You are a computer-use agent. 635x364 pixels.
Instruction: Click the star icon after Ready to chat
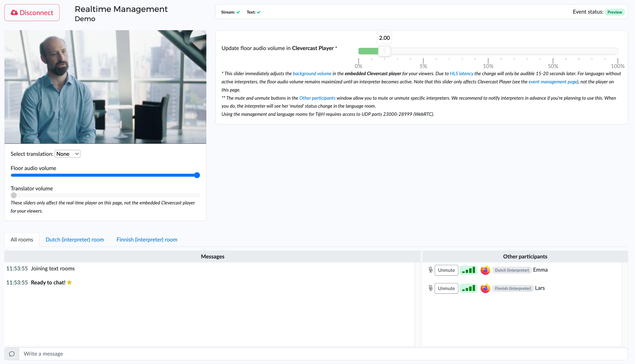pos(69,282)
